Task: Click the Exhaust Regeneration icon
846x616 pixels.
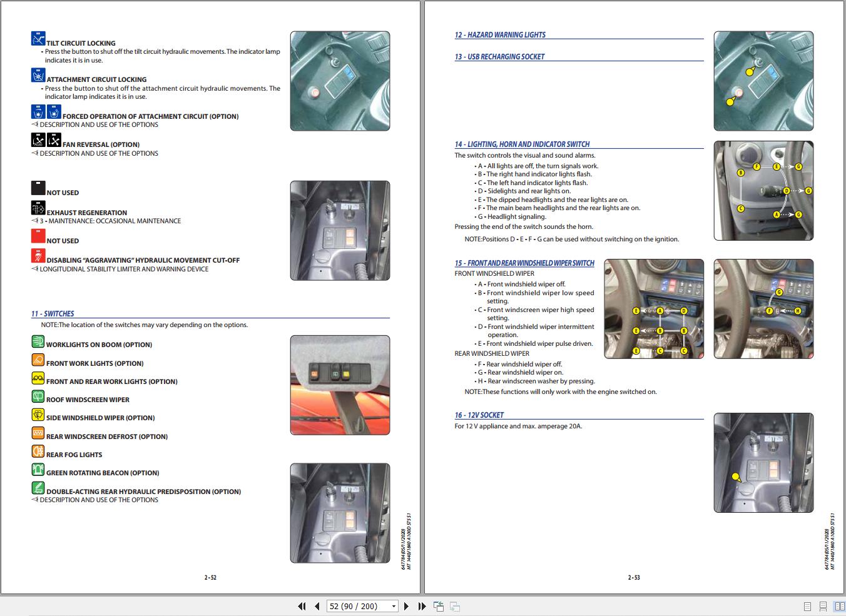Action: (x=38, y=208)
